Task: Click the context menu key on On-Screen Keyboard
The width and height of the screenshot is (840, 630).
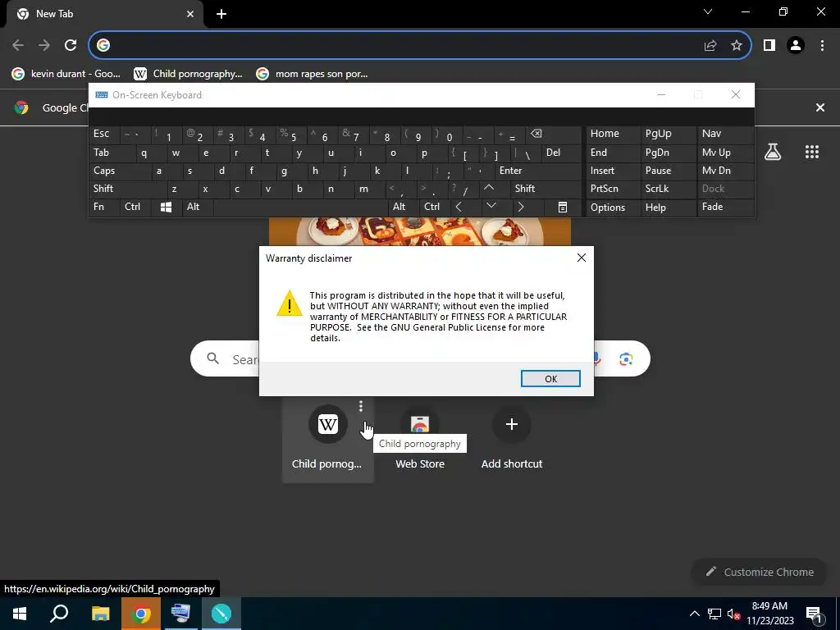Action: point(563,207)
